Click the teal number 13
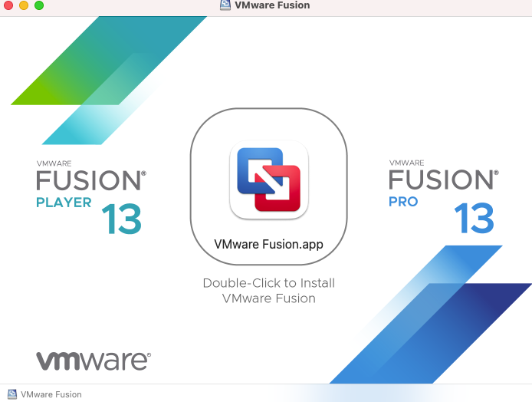The height and width of the screenshot is (402, 532). click(121, 219)
